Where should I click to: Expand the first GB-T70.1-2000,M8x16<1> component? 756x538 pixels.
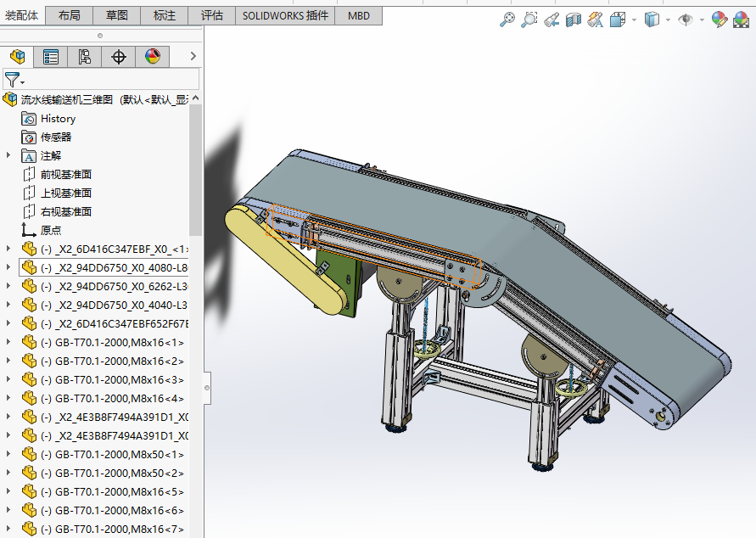pos(8,343)
